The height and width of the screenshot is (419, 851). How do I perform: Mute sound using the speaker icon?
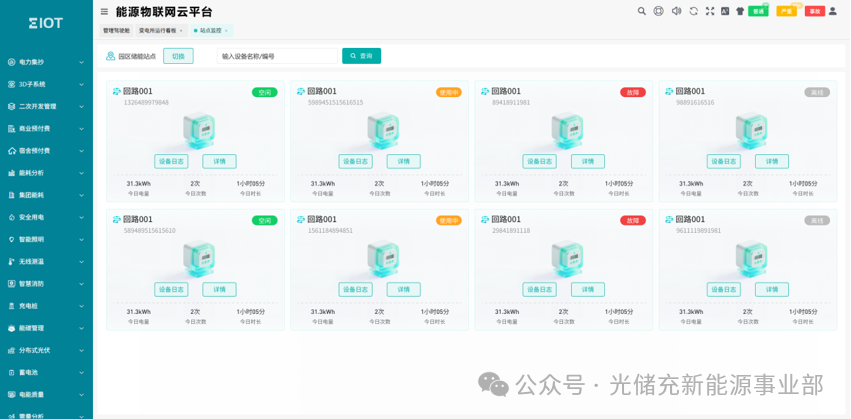[676, 11]
